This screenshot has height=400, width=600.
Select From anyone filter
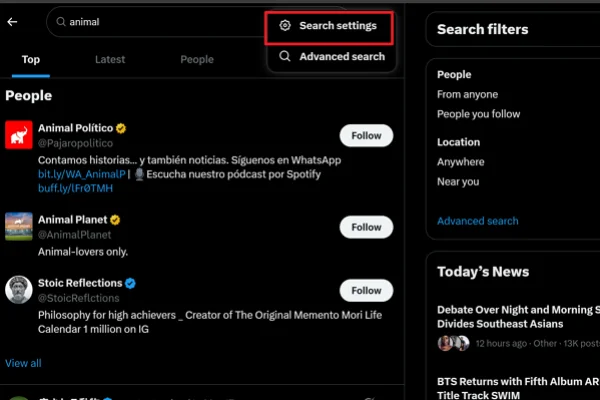467,95
